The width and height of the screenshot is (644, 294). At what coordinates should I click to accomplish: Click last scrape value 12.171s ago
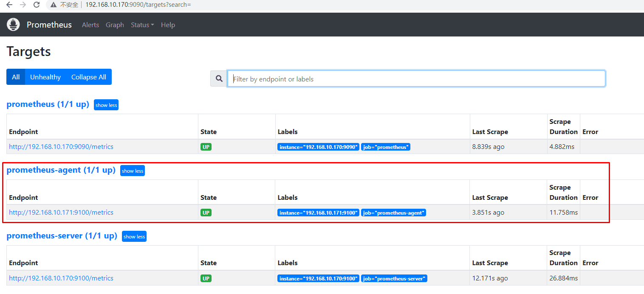click(x=490, y=278)
